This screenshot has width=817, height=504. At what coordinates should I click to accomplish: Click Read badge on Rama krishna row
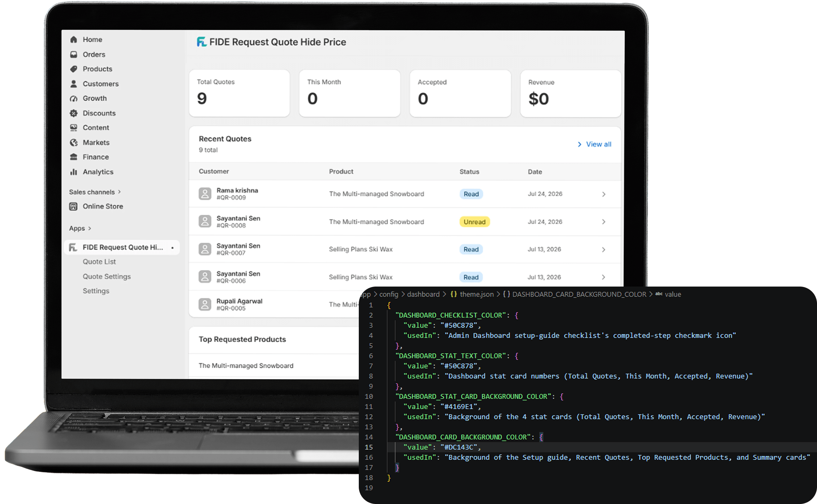tap(471, 194)
